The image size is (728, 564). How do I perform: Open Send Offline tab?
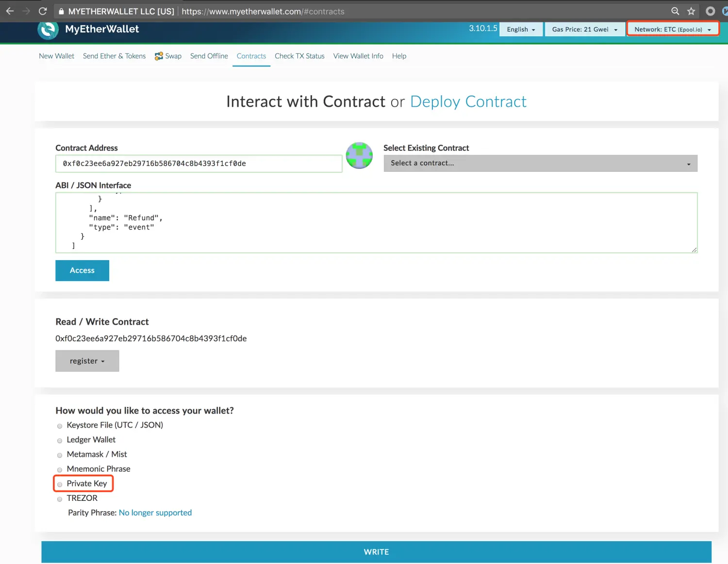click(x=209, y=56)
